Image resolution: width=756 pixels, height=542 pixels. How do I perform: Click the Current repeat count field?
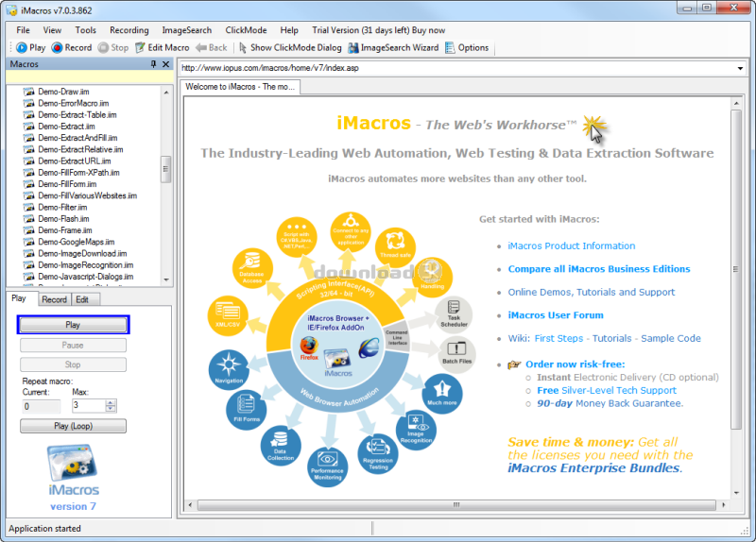[42, 406]
